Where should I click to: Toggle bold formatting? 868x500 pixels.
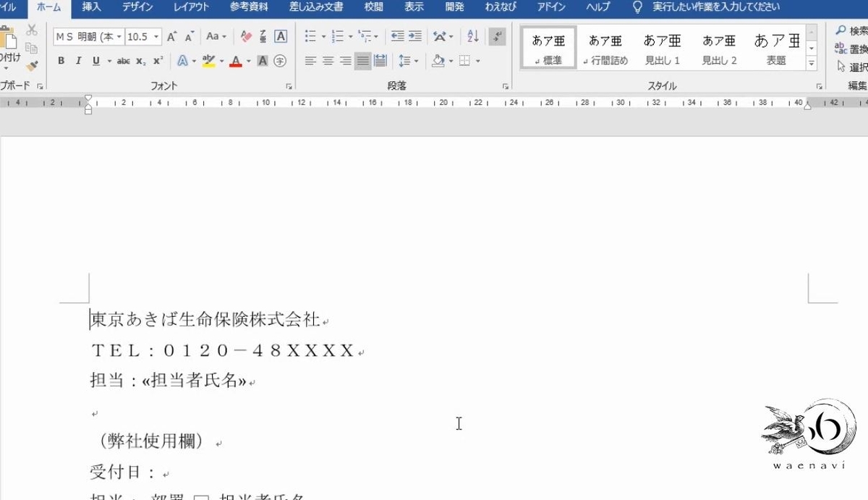pyautogui.click(x=61, y=61)
